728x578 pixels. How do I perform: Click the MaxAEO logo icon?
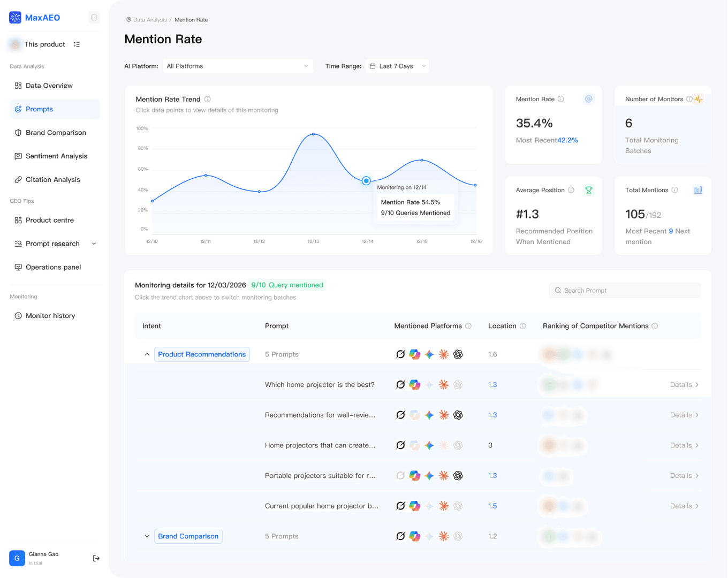pos(16,18)
